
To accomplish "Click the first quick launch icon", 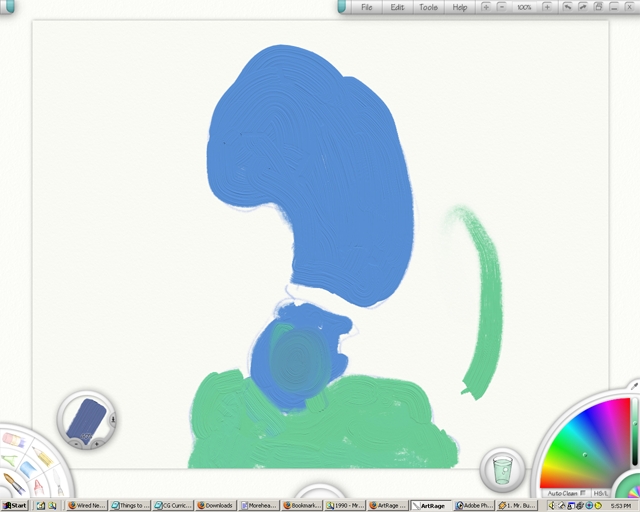I will point(40,505).
